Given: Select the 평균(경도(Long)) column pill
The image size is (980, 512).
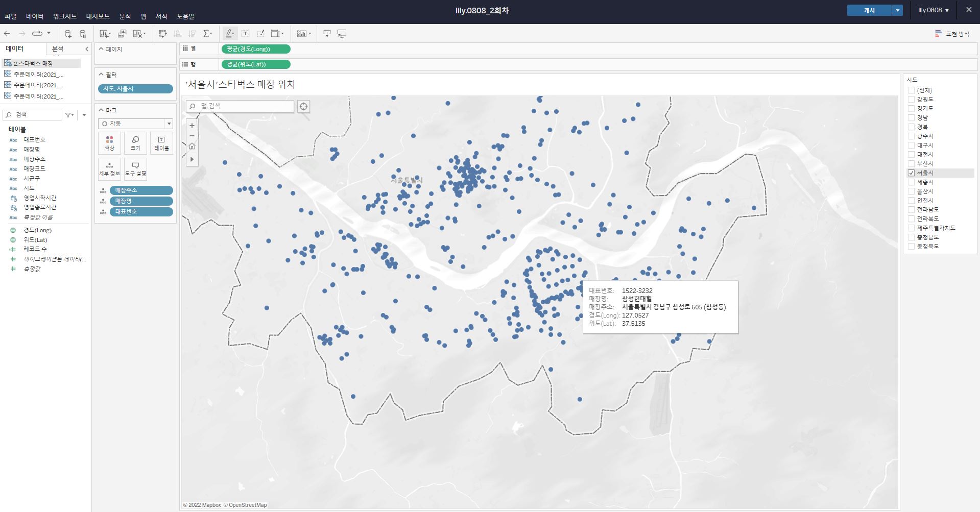Looking at the screenshot, I should [x=255, y=49].
